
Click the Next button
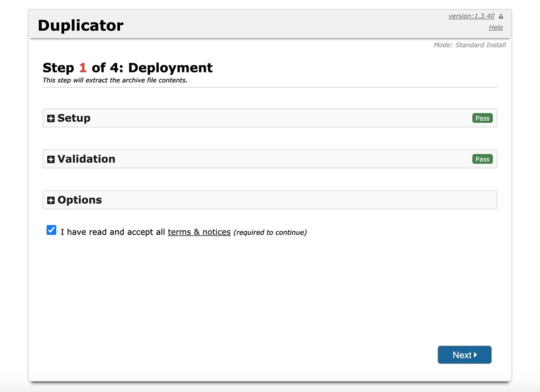464,355
